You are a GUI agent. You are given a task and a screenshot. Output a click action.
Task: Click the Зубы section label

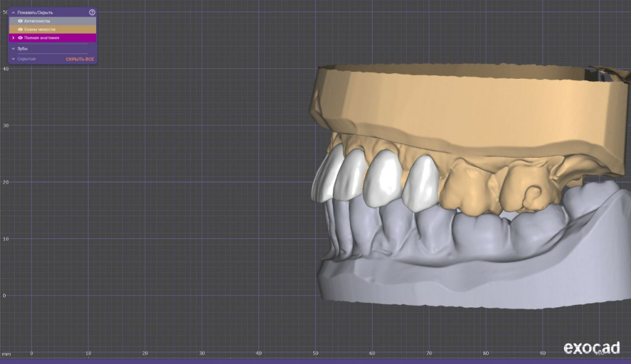[x=23, y=48]
